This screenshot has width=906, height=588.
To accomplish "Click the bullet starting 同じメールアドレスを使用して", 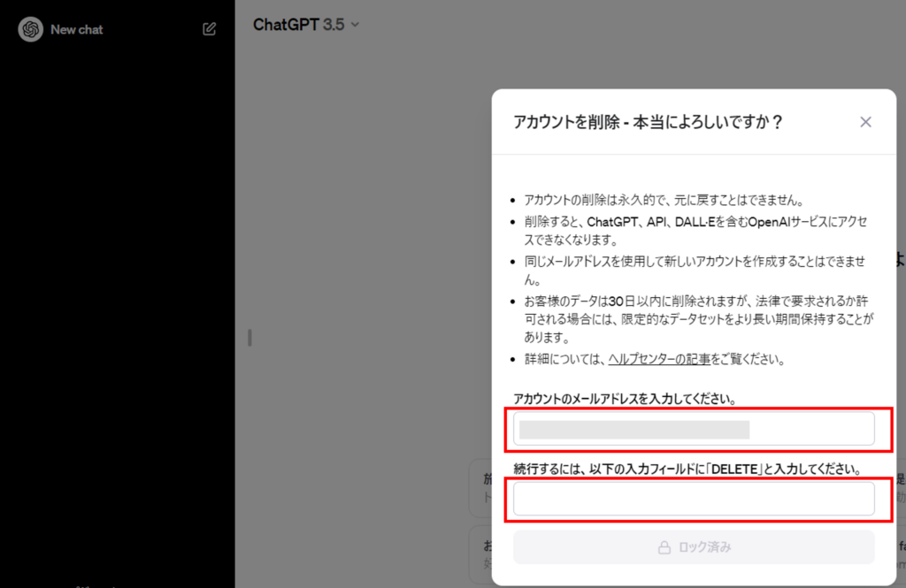I will click(x=695, y=271).
